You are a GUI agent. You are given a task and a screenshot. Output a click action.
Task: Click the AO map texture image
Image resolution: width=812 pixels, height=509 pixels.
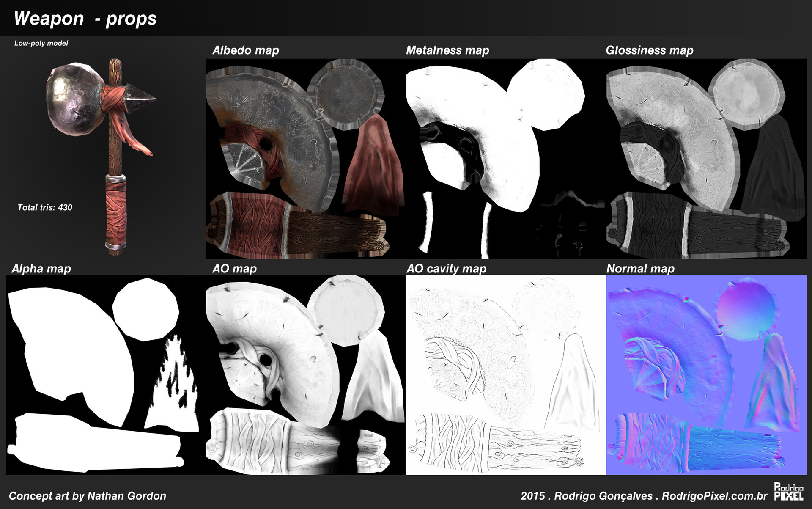(x=306, y=375)
